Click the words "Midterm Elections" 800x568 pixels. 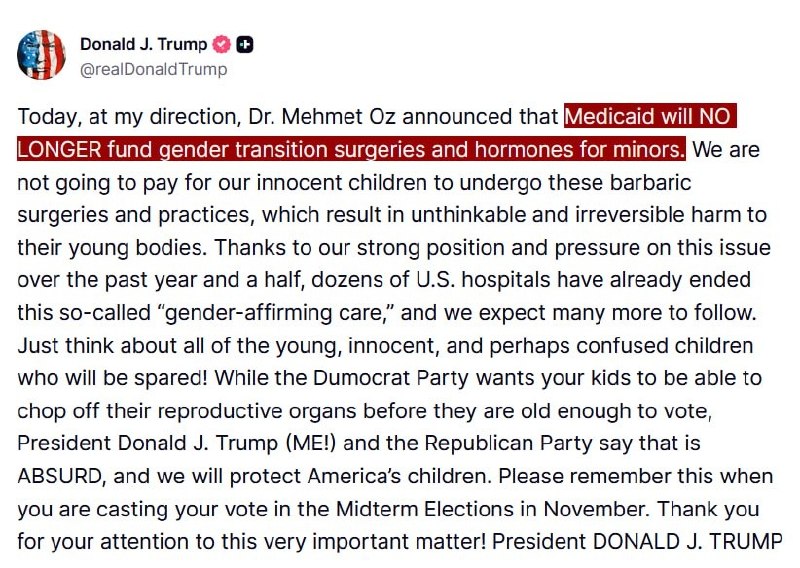[424, 509]
